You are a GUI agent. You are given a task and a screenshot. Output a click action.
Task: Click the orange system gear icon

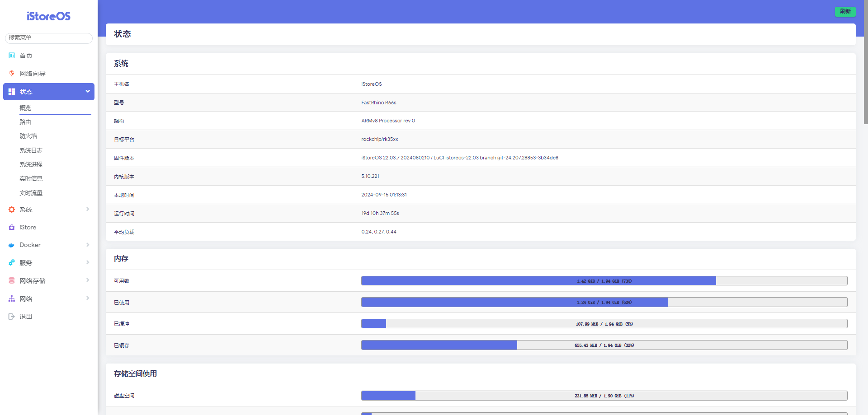pos(12,210)
